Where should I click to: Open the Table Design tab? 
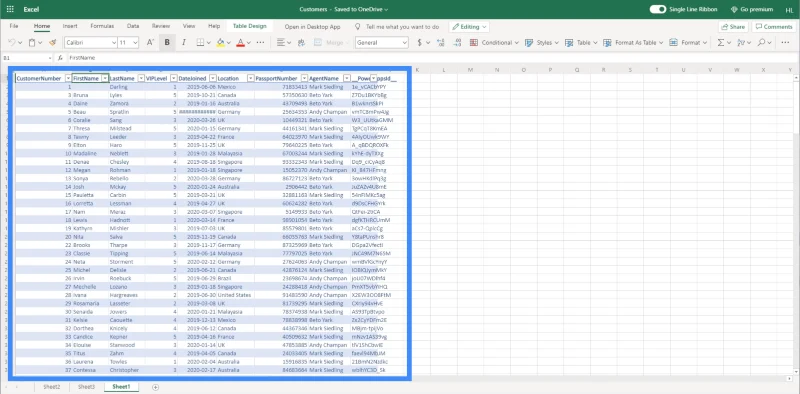click(x=249, y=26)
